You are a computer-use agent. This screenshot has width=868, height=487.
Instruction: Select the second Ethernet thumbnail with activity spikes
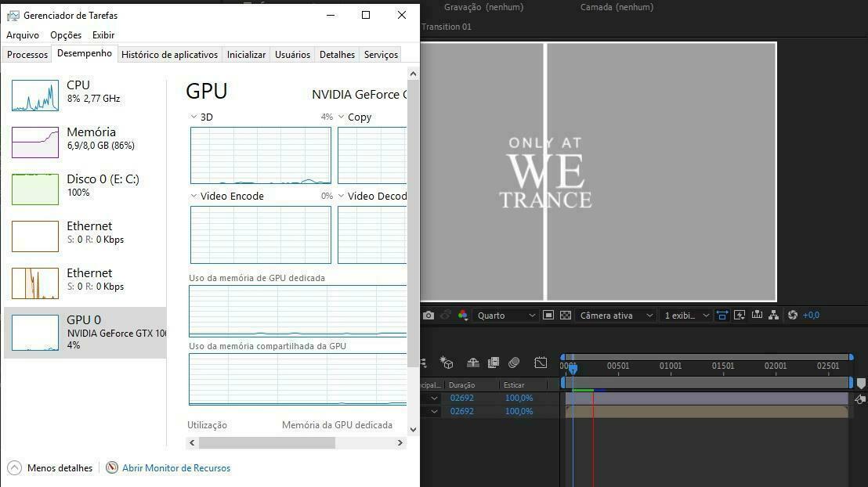[x=35, y=283]
